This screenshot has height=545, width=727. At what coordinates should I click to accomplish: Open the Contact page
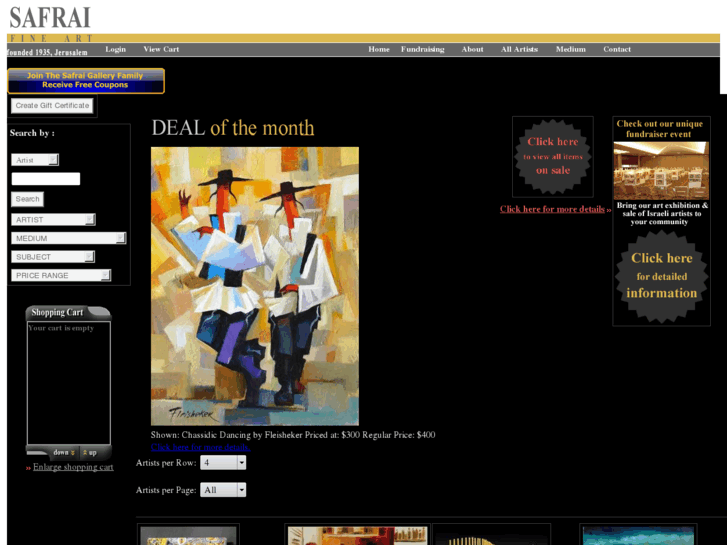click(x=617, y=49)
